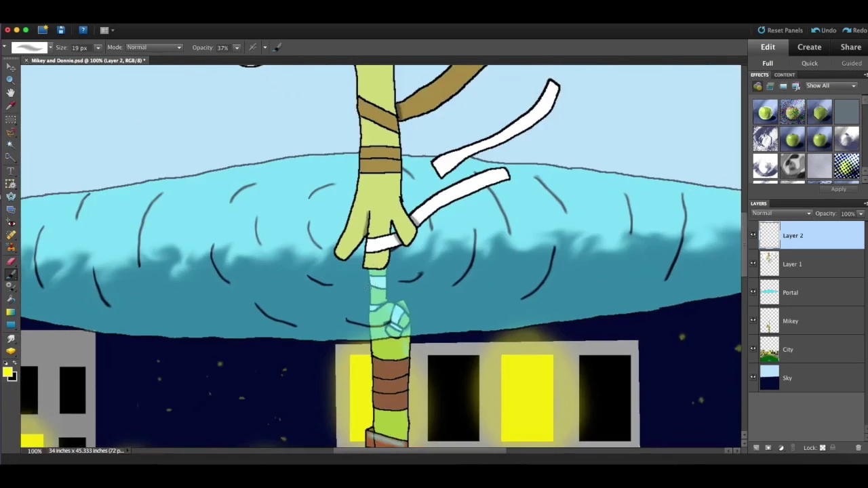Switch to Quick edit mode
Screen dimensions: 868x488
pyautogui.click(x=809, y=63)
